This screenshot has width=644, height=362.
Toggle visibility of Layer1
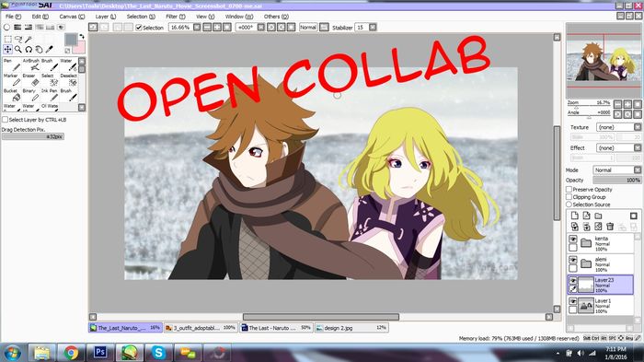(573, 301)
